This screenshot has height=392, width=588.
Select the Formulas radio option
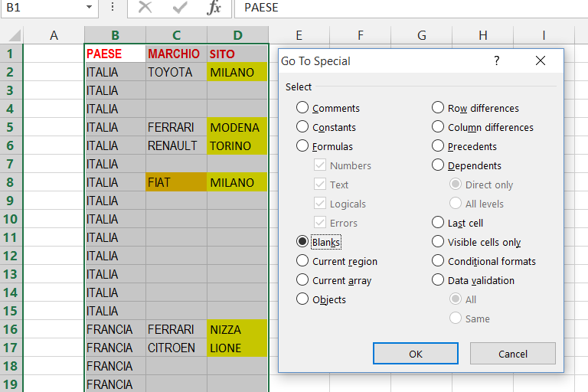(x=302, y=146)
